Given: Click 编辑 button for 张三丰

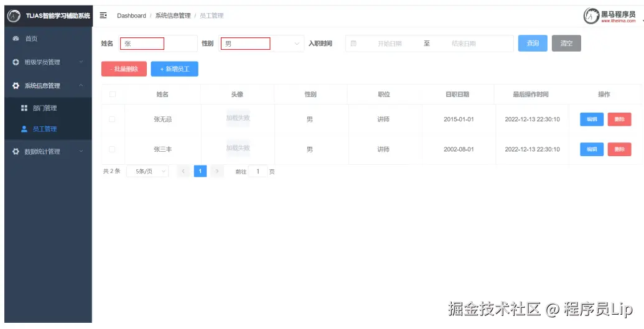Looking at the screenshot, I should click(592, 149).
